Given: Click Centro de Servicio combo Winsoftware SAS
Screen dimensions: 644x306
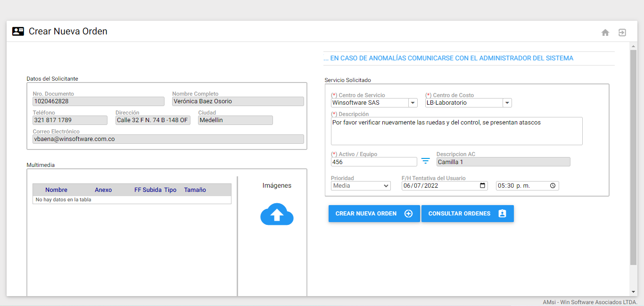Looking at the screenshot, I should pyautogui.click(x=374, y=103).
